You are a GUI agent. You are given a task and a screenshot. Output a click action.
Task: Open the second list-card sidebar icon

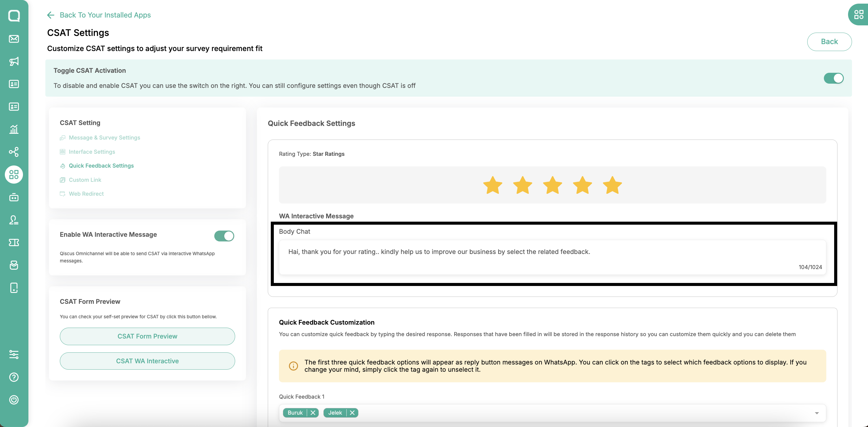pyautogui.click(x=14, y=107)
